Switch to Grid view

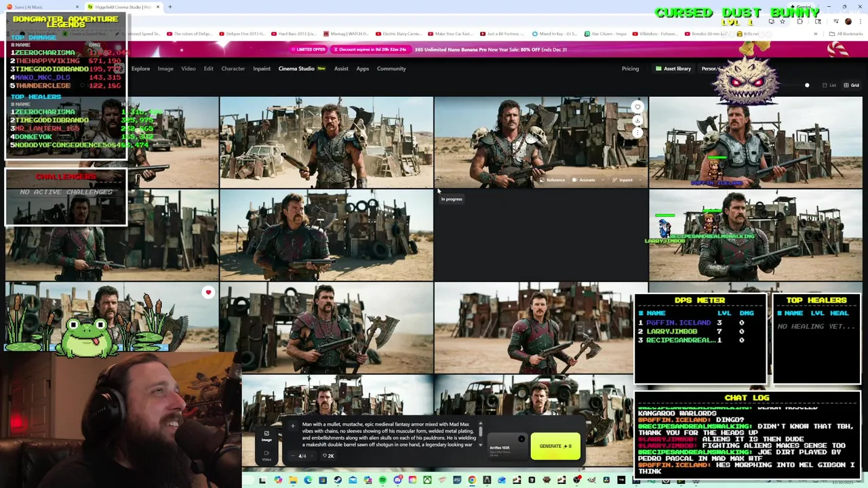point(851,85)
